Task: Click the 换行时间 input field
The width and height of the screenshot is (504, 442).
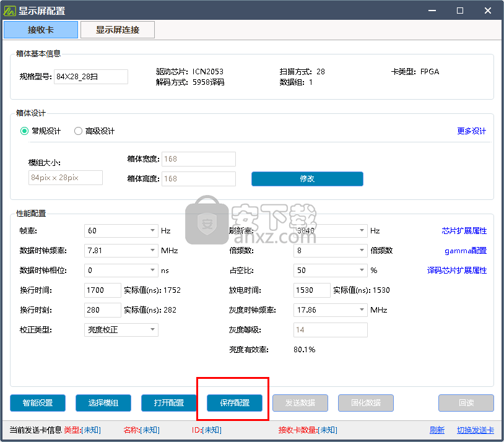Action: (103, 290)
